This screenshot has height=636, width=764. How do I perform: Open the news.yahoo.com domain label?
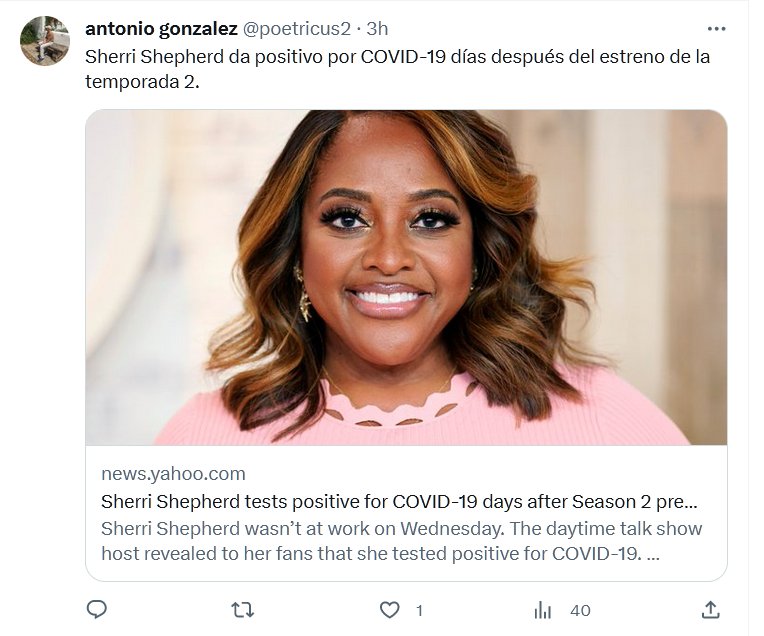coord(173,474)
